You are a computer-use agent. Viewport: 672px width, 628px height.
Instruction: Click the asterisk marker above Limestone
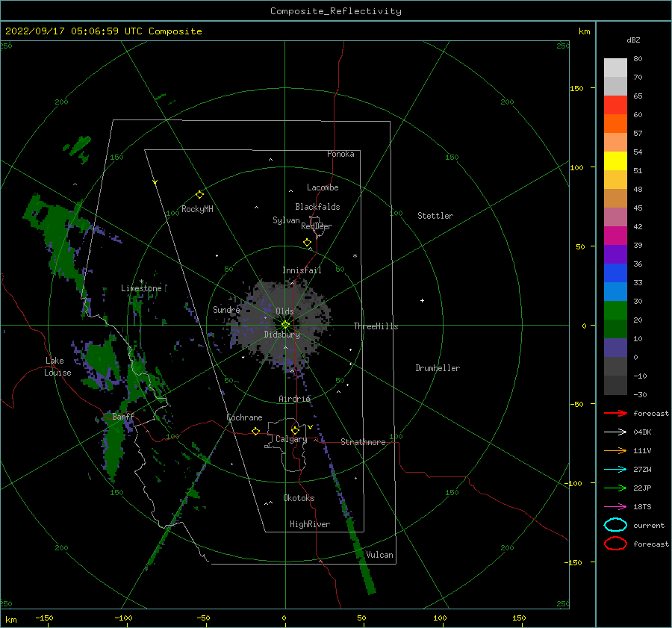[x=141, y=282]
